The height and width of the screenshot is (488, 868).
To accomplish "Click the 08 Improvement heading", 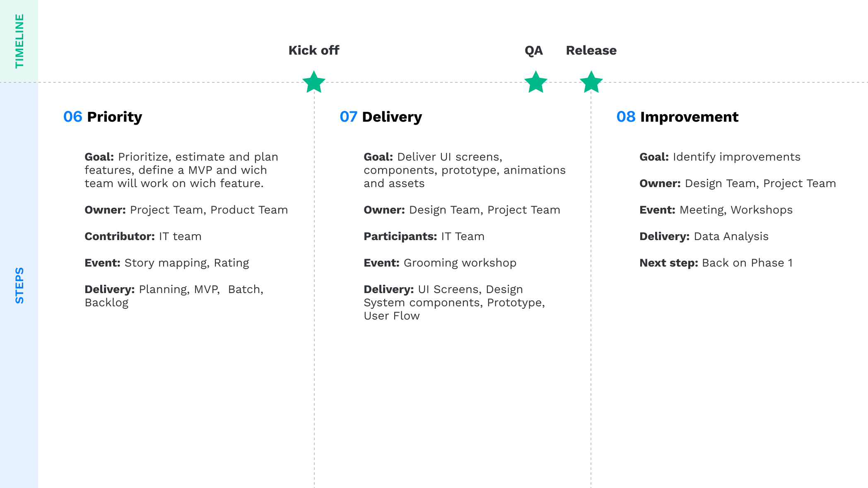I will coord(677,117).
